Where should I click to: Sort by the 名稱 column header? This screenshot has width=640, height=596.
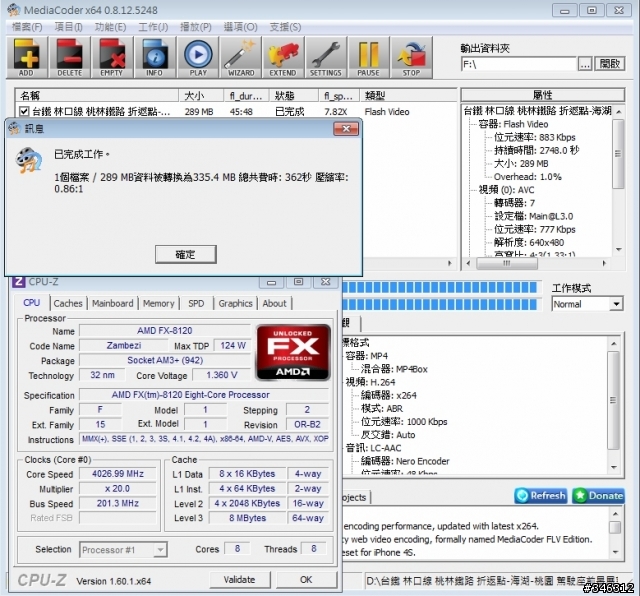coord(97,96)
